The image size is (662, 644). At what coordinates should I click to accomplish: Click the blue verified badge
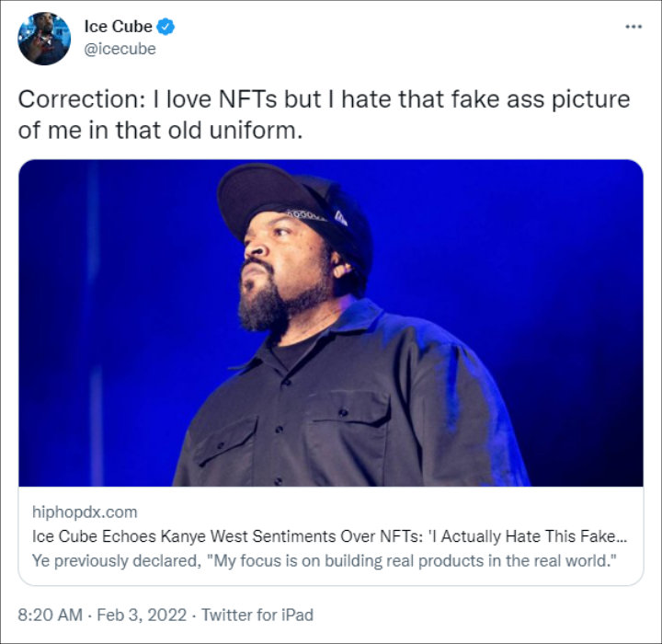[x=166, y=27]
